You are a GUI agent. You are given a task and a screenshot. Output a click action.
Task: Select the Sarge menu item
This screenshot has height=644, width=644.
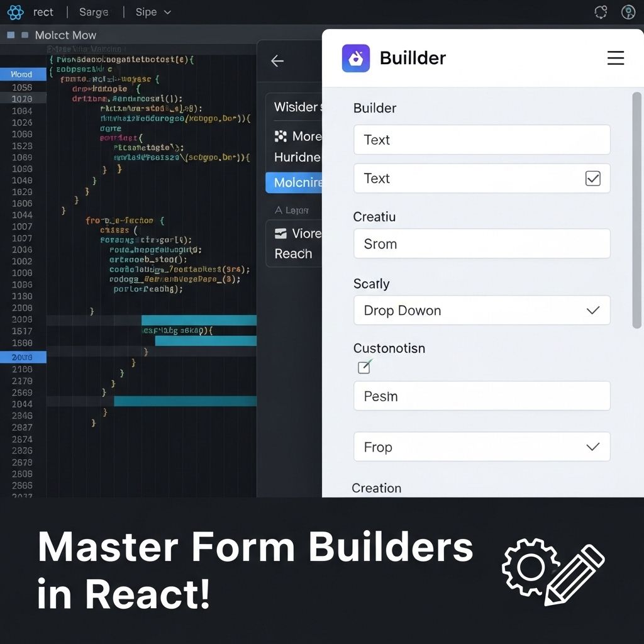click(x=94, y=12)
